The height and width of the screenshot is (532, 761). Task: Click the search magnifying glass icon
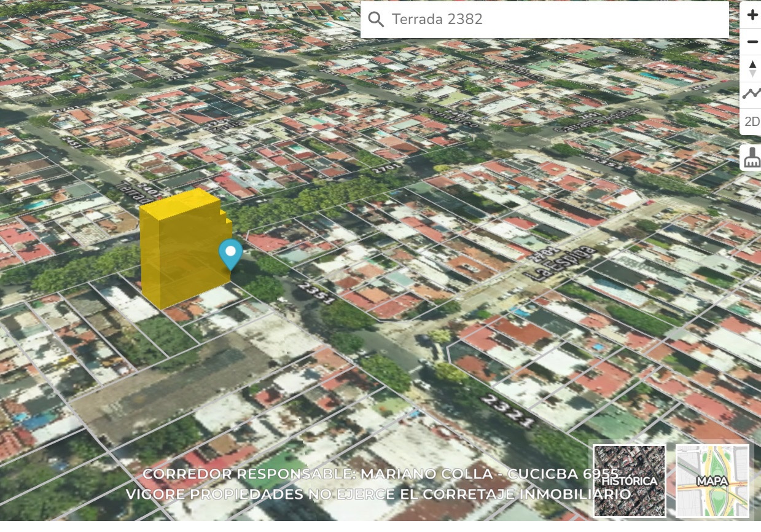377,20
